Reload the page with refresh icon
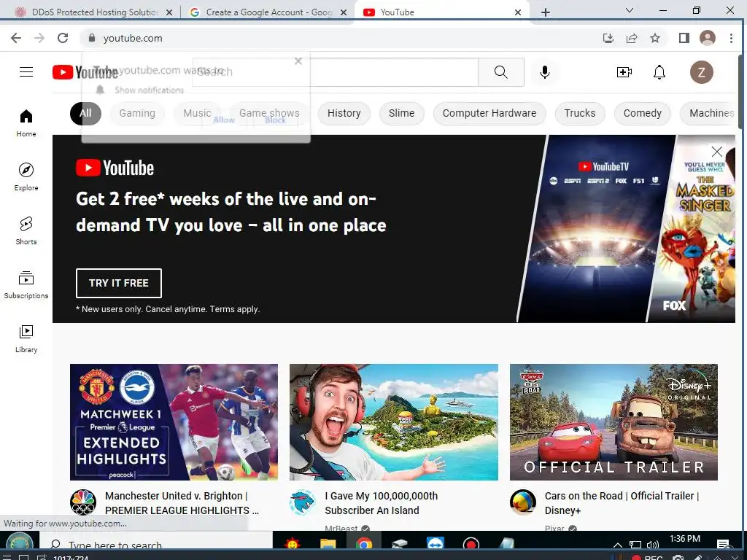 pos(63,38)
